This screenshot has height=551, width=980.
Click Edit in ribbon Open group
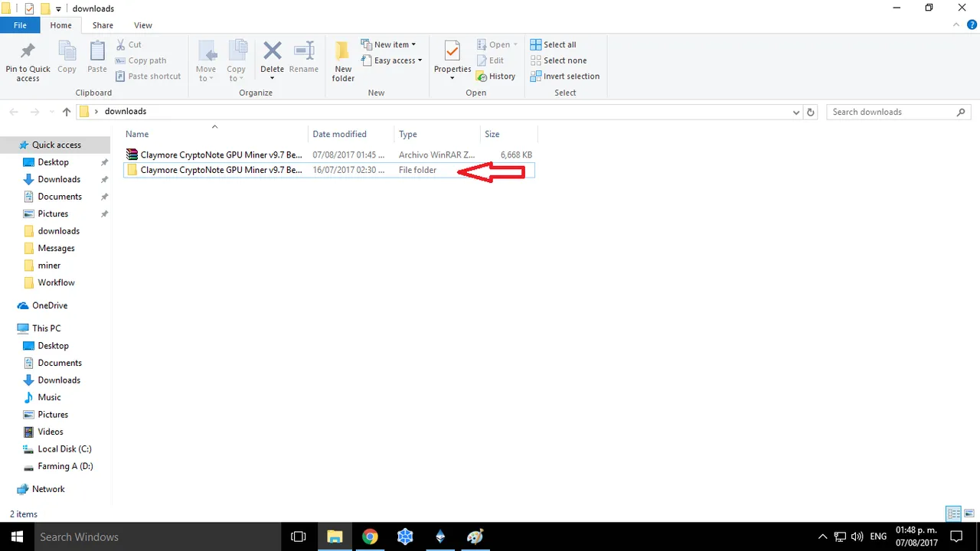point(490,60)
